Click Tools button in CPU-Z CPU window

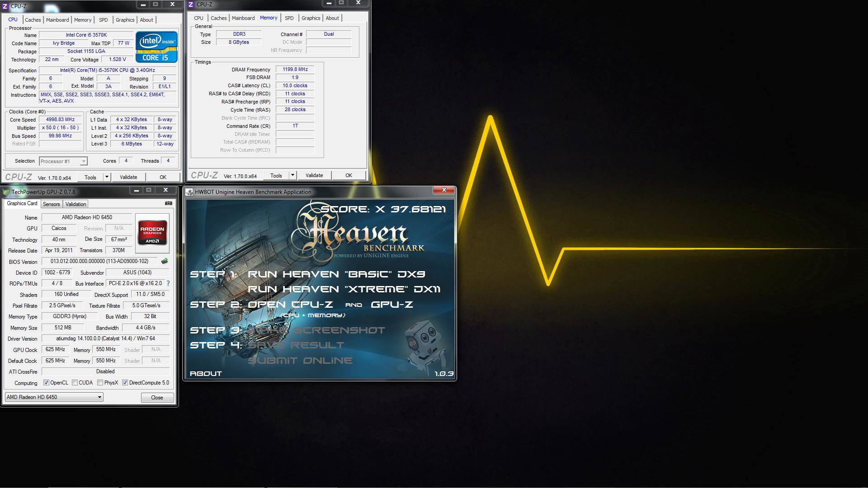90,177
